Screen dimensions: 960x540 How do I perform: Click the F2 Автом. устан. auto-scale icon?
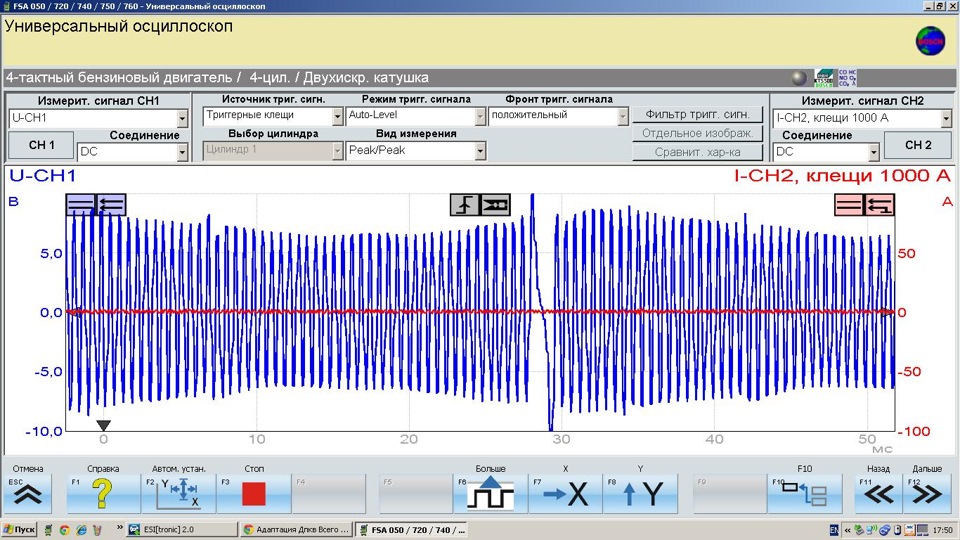tap(179, 494)
